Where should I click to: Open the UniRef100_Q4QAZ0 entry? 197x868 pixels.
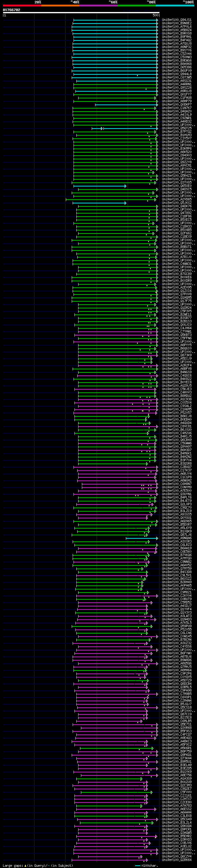pyautogui.click(x=176, y=111)
